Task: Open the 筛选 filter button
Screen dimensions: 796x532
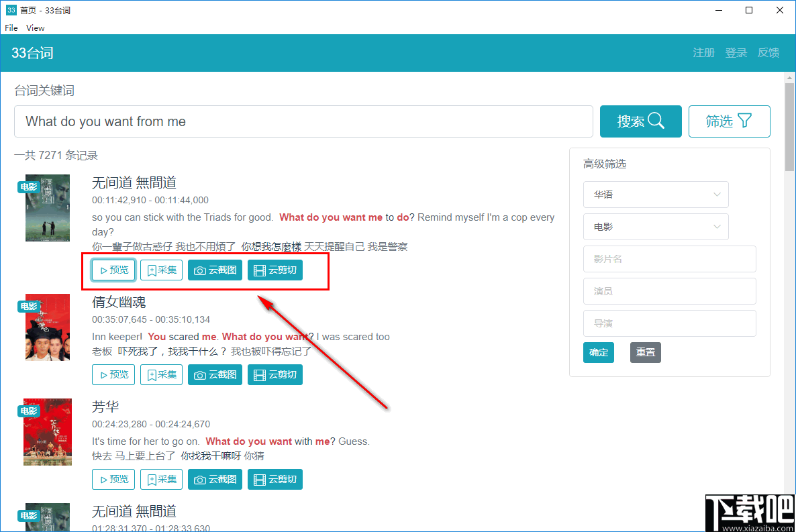Action: point(729,121)
